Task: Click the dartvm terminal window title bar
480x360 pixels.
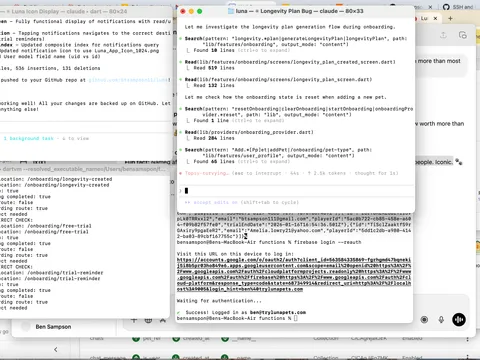Action: pyautogui.click(x=85, y=169)
